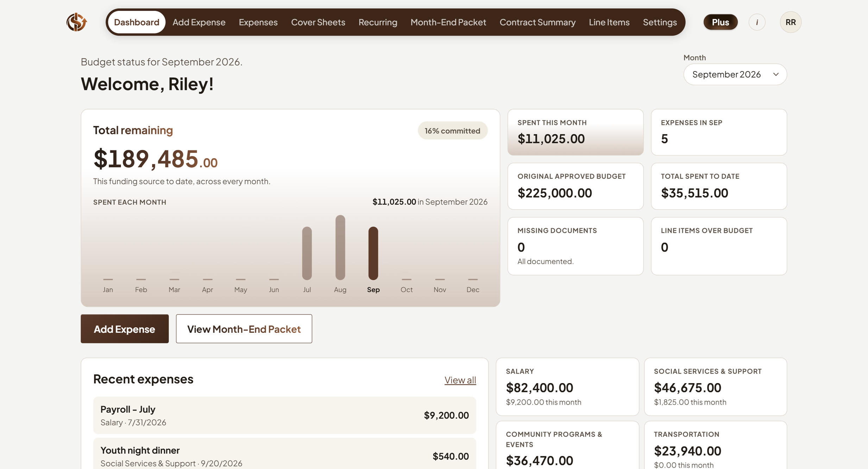The width and height of the screenshot is (868, 469).
Task: Click the 16% committed badge
Action: 452,131
